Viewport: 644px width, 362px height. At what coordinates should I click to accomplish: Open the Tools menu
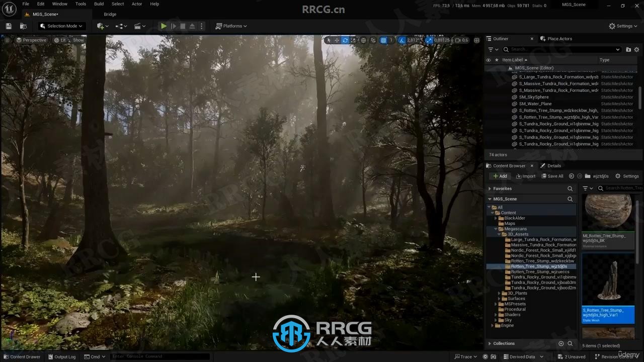click(x=80, y=4)
